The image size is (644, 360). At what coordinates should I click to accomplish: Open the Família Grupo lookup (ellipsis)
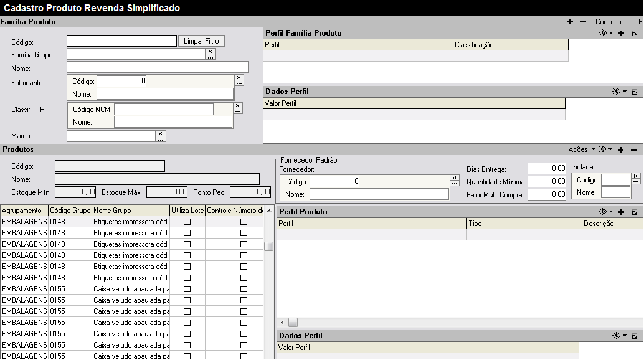click(211, 57)
